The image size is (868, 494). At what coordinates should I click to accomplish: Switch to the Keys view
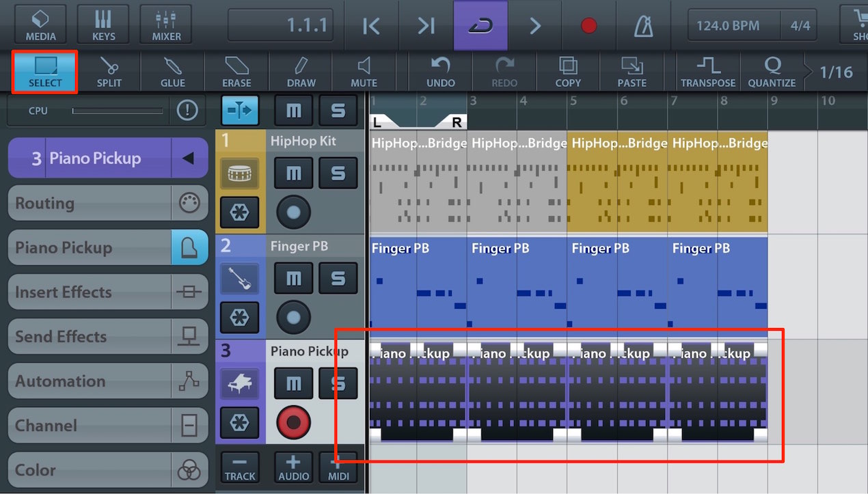103,25
